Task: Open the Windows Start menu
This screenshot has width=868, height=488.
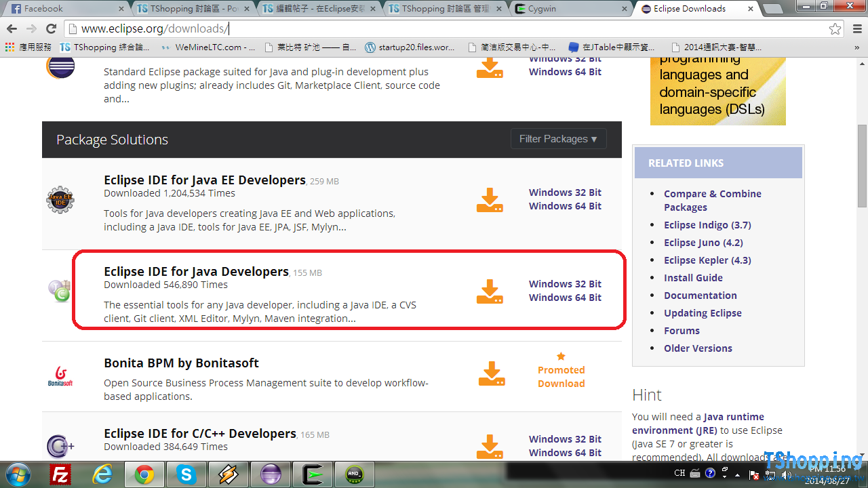Action: (18, 474)
